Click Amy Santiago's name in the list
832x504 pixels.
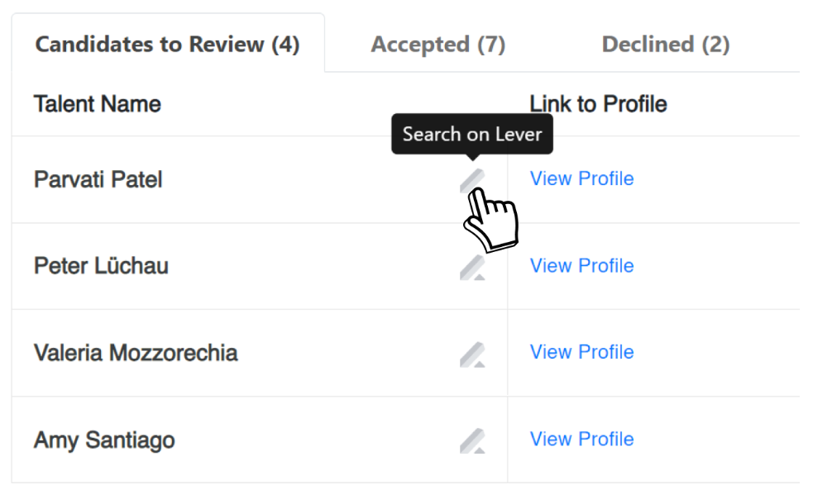103,440
